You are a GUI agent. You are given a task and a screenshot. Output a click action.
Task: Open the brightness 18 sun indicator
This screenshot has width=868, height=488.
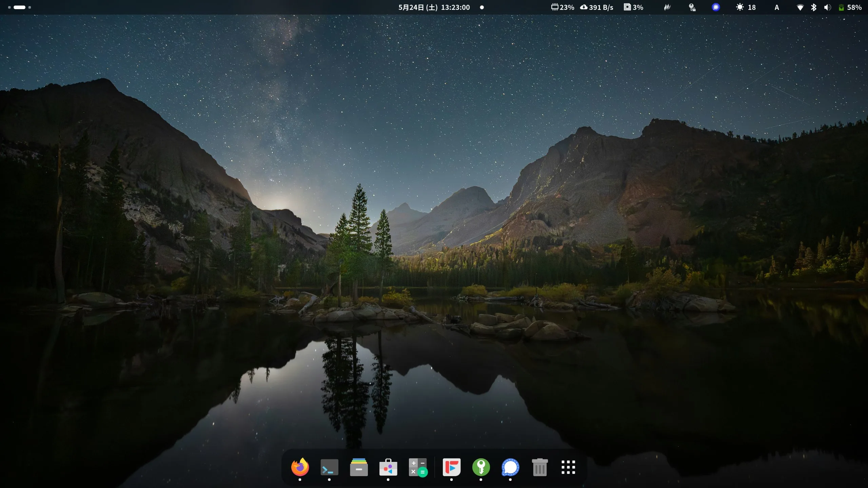tap(746, 7)
